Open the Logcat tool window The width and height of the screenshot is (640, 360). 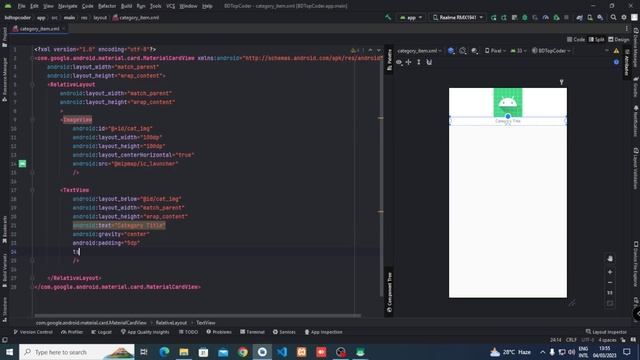(101, 332)
